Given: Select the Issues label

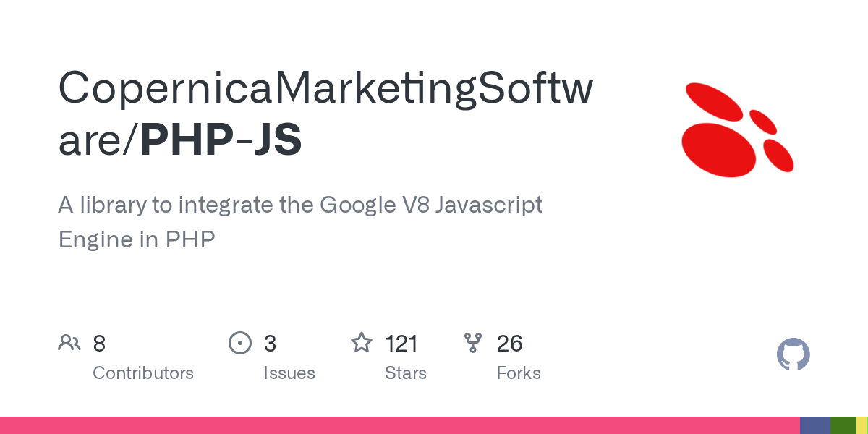Looking at the screenshot, I should pyautogui.click(x=289, y=373).
